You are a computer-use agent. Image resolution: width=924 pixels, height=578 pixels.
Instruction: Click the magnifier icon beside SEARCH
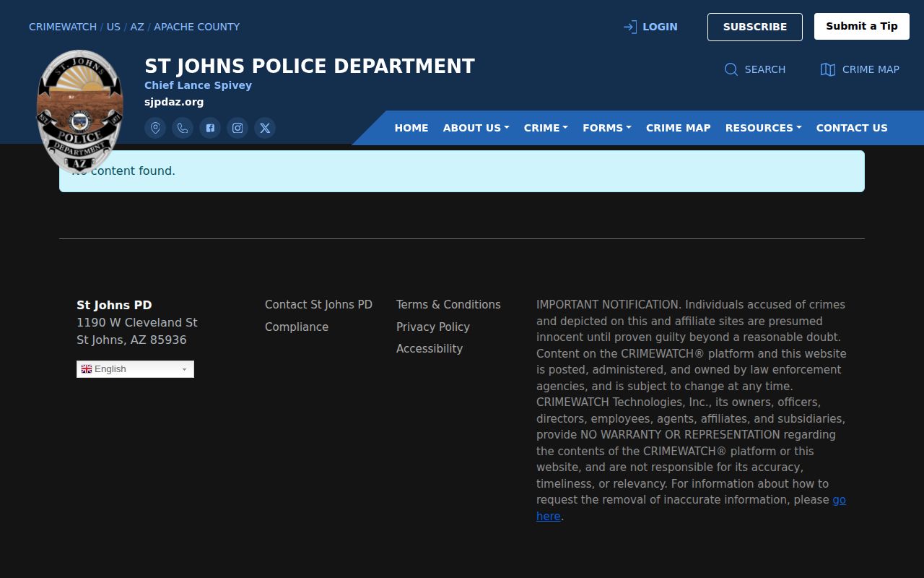(731, 69)
